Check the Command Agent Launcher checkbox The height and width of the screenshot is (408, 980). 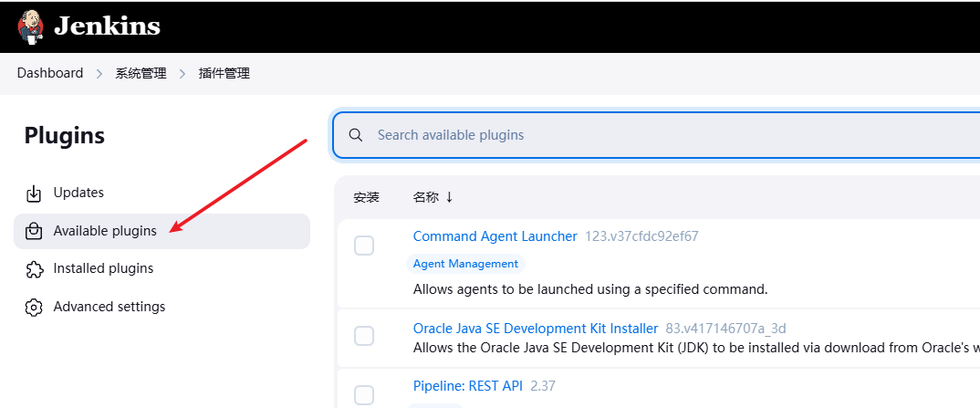tap(364, 246)
